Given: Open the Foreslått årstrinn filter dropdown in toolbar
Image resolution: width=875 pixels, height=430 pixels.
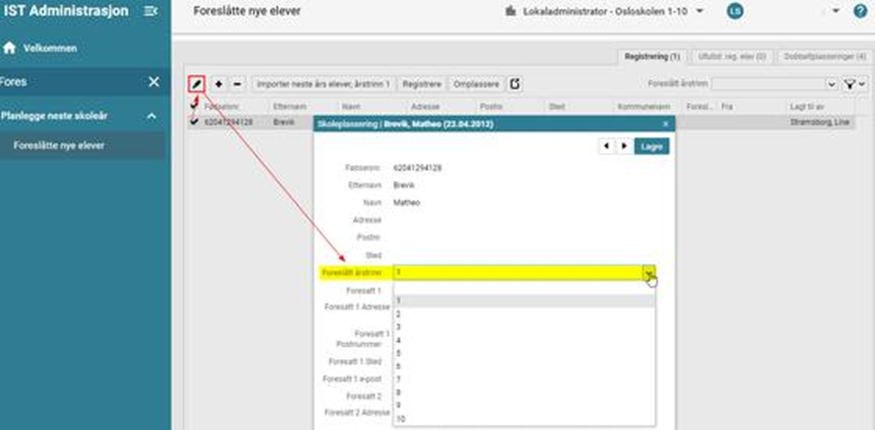Looking at the screenshot, I should coord(831,85).
